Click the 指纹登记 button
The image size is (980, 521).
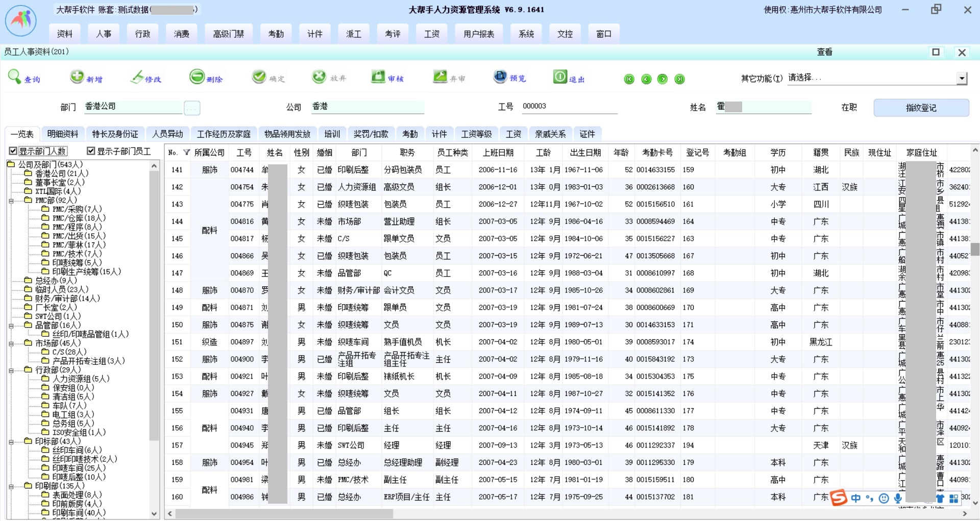click(921, 108)
